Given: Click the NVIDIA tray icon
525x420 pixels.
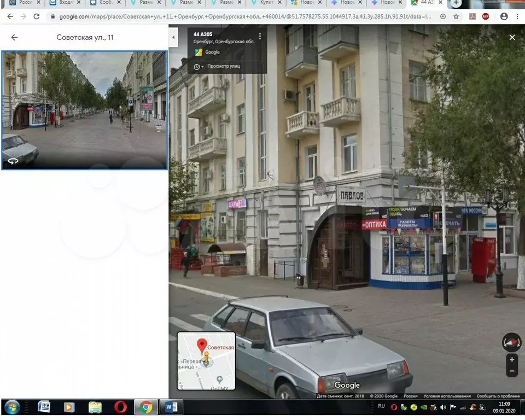Looking at the screenshot, I should pyautogui.click(x=423, y=407).
